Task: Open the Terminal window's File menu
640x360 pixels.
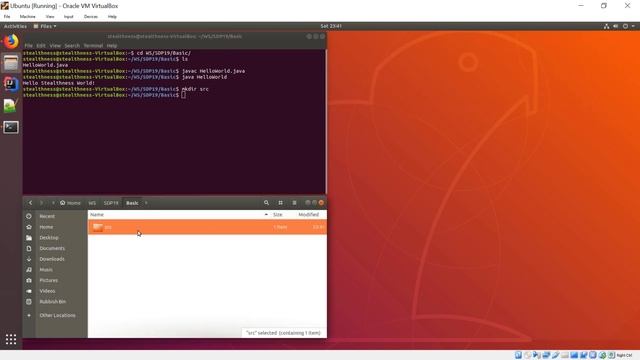Action: click(x=28, y=46)
